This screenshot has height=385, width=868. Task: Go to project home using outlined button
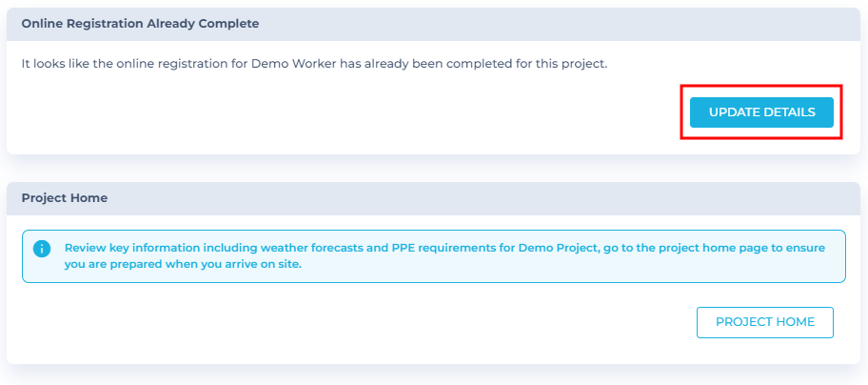pyautogui.click(x=764, y=322)
